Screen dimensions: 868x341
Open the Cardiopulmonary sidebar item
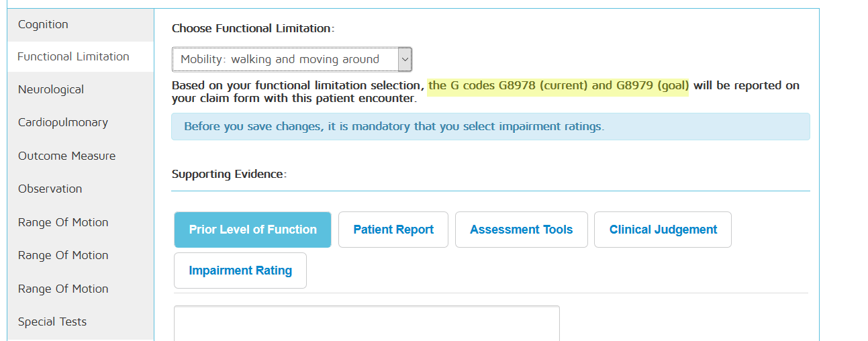click(63, 123)
